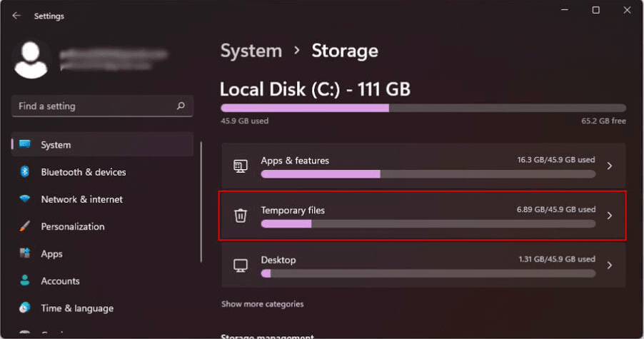Click the System breadcrumb link
This screenshot has width=644, height=339.
[251, 51]
